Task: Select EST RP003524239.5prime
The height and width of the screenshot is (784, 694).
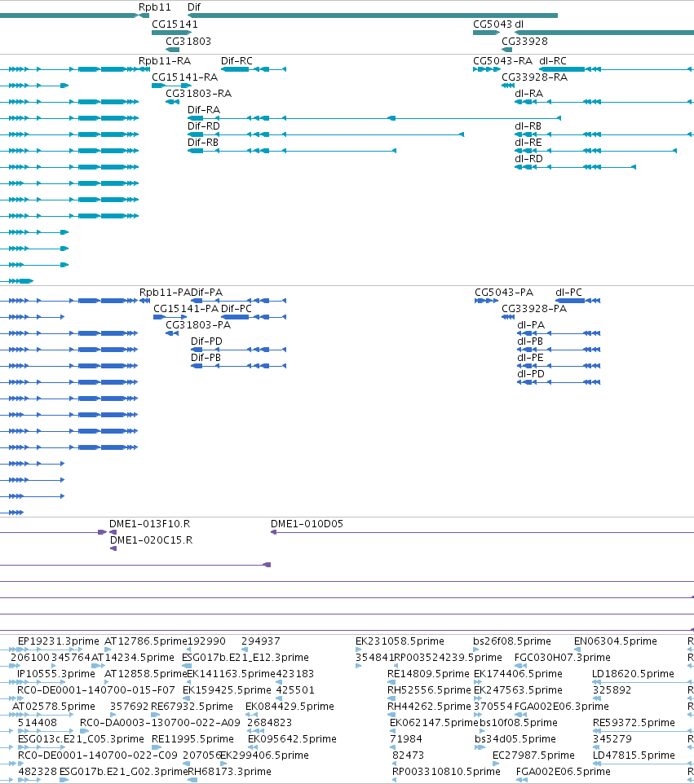Action: [x=448, y=657]
